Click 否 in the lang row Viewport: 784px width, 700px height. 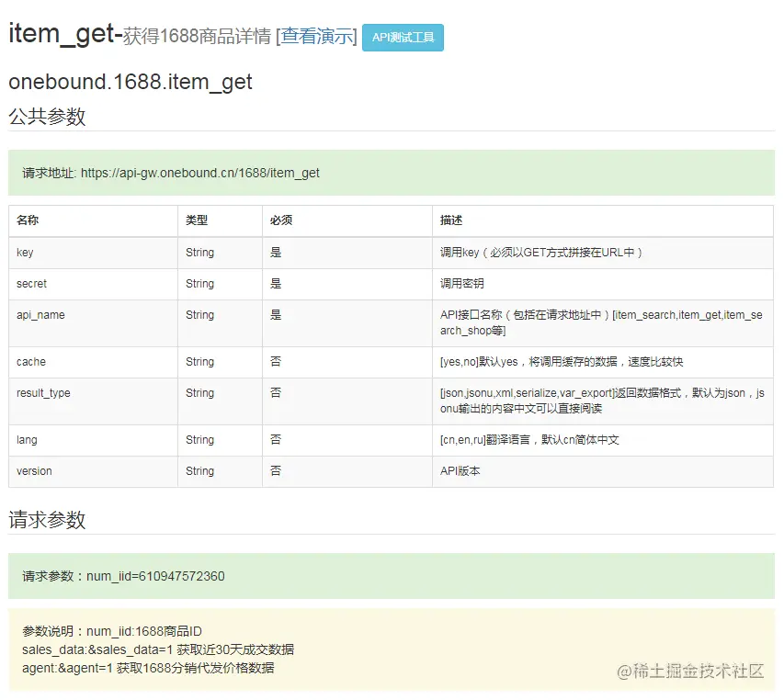pos(276,440)
